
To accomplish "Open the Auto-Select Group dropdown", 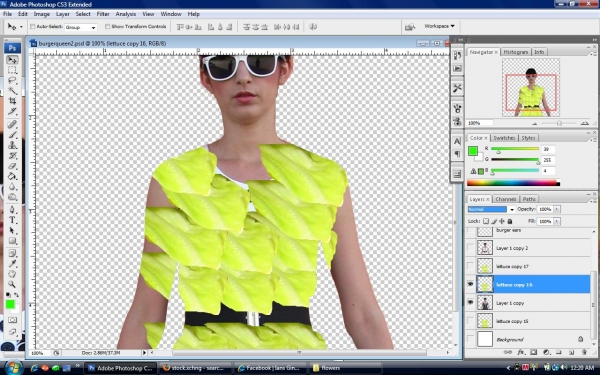I will tap(80, 27).
